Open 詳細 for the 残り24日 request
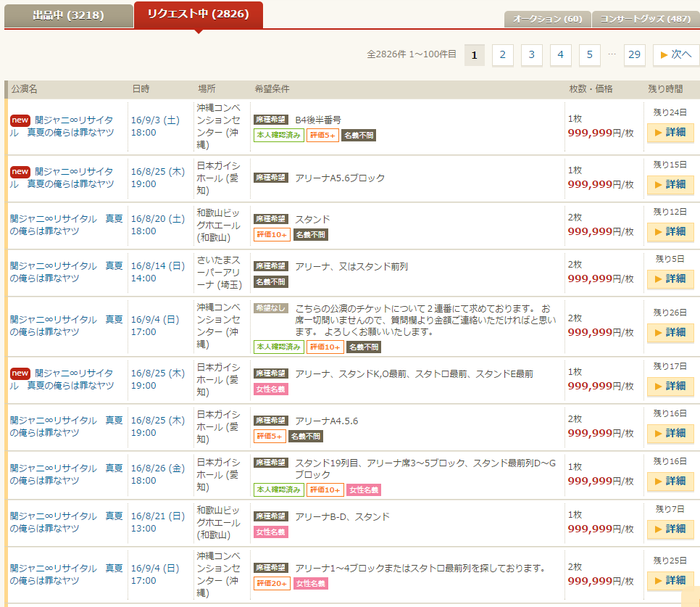 pyautogui.click(x=670, y=133)
